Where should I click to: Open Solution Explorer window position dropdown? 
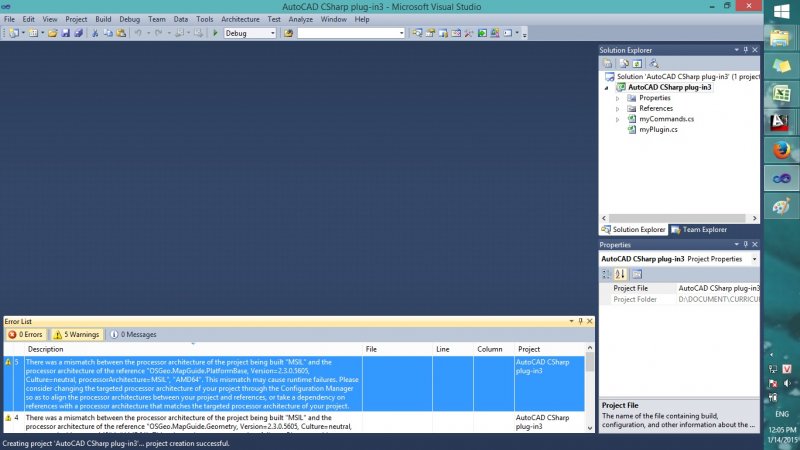click(736, 50)
